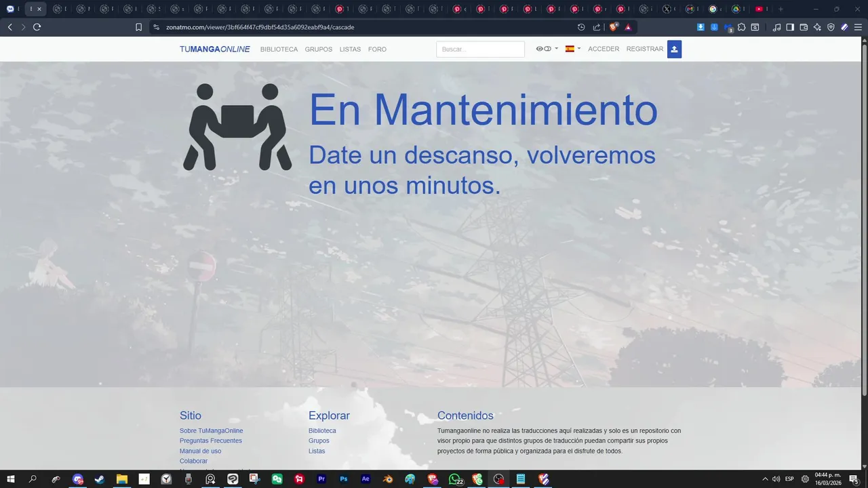Open the history clock icon in address bar

(581, 27)
